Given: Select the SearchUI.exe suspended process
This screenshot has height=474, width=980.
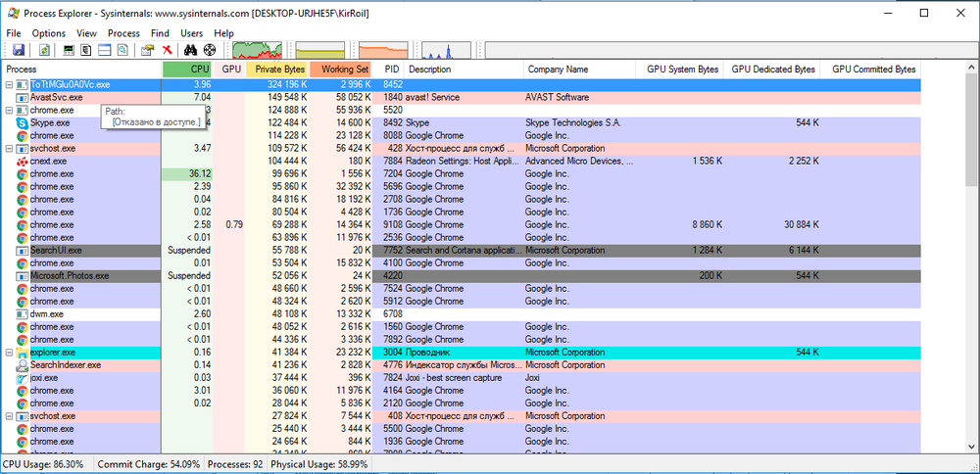Looking at the screenshot, I should pyautogui.click(x=463, y=251).
